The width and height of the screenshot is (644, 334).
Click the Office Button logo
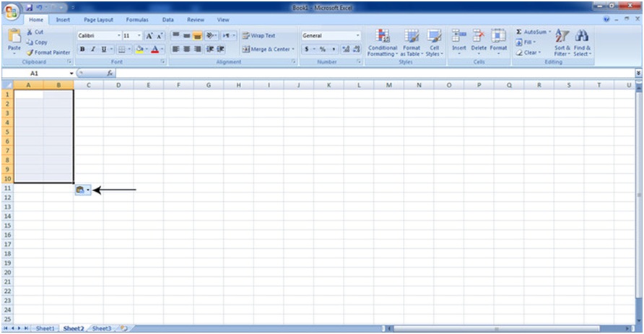click(12, 11)
